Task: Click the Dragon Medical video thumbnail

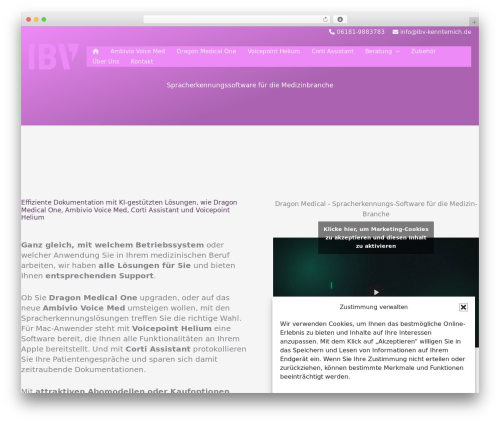Action: (x=376, y=267)
